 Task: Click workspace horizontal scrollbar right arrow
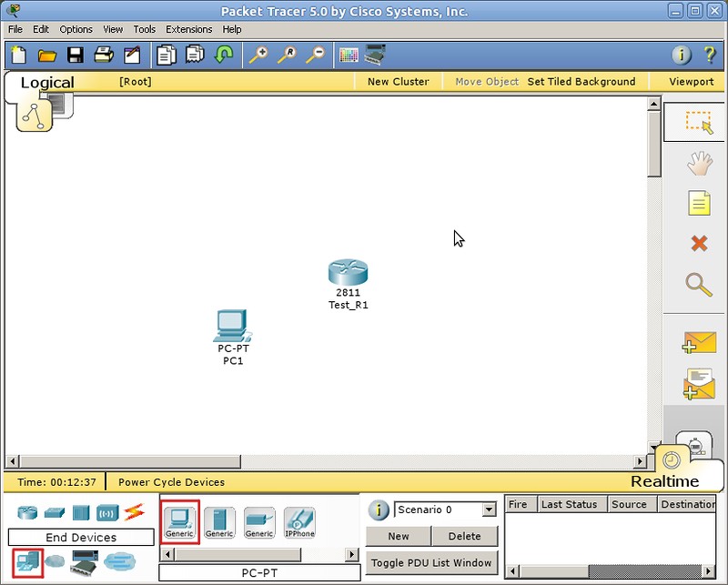pos(640,461)
